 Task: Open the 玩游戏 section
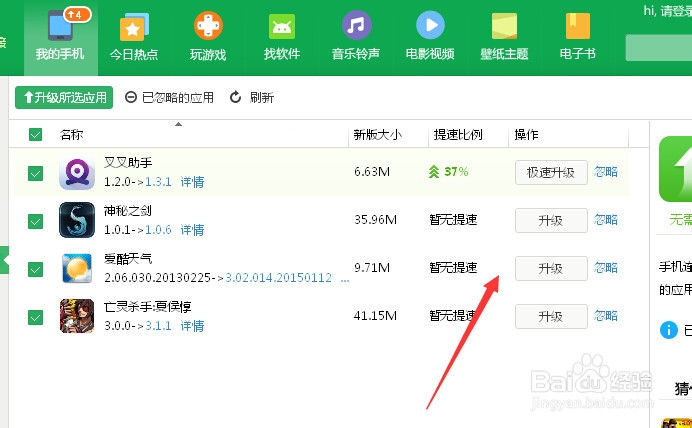click(208, 37)
